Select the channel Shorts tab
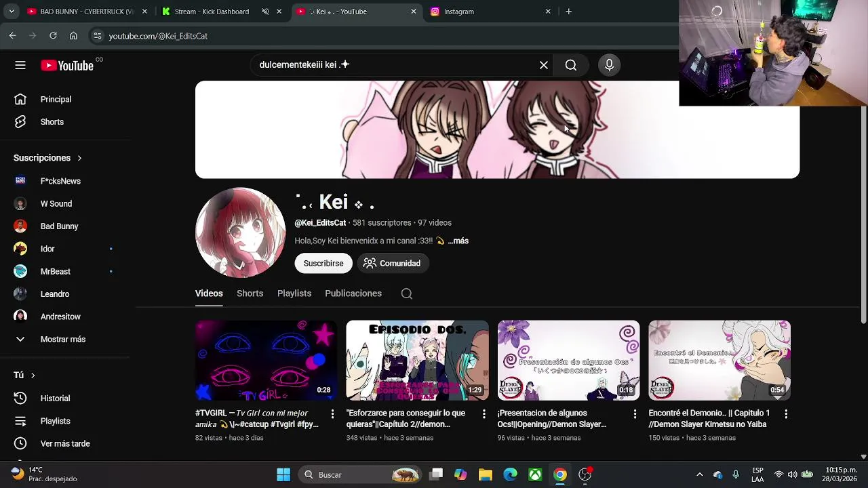Viewport: 868px width, 488px height. (250, 293)
